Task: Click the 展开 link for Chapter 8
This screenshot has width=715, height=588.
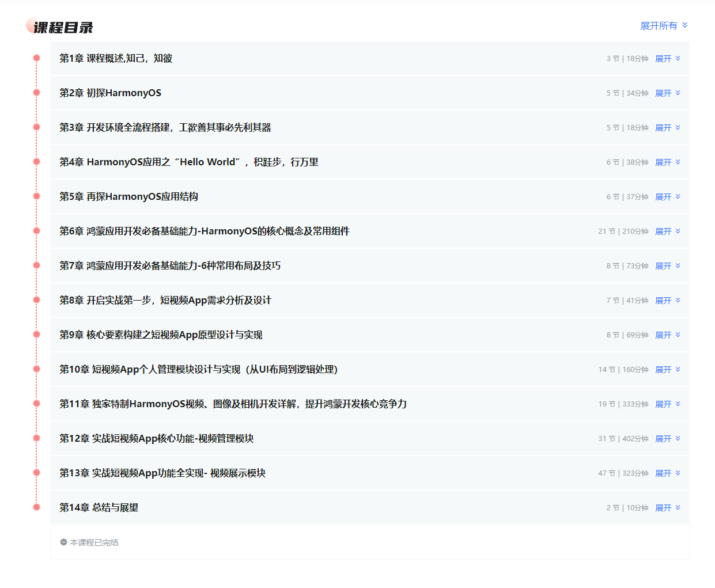Action: (x=663, y=301)
